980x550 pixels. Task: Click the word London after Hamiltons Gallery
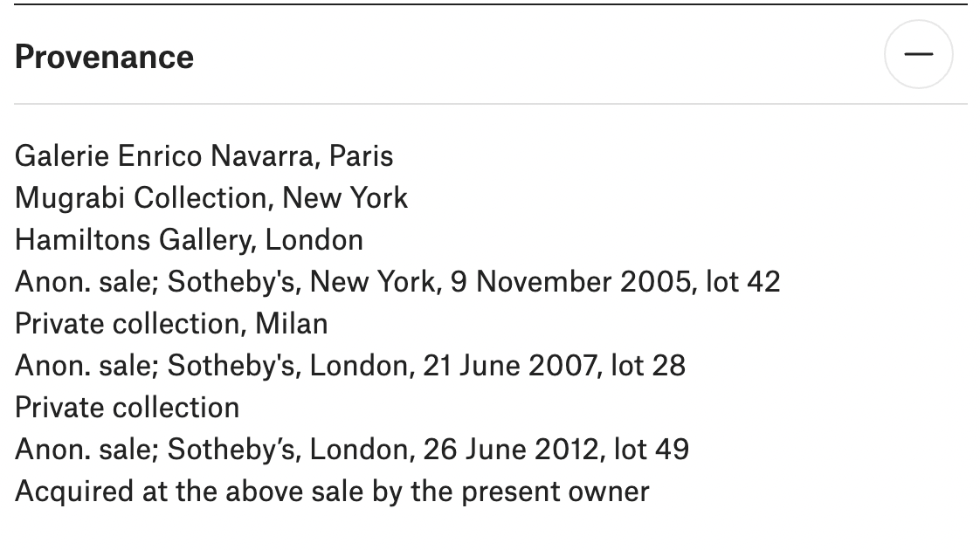314,240
